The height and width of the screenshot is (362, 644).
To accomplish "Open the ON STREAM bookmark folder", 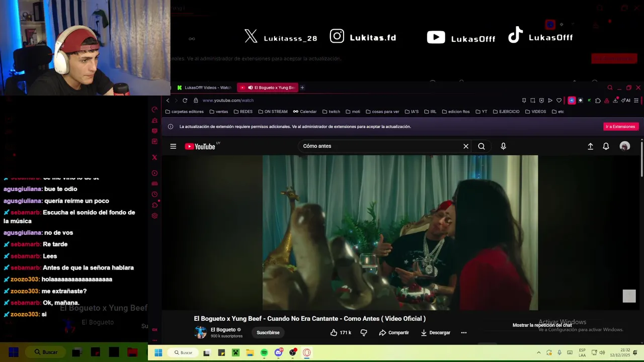I will click(273, 112).
